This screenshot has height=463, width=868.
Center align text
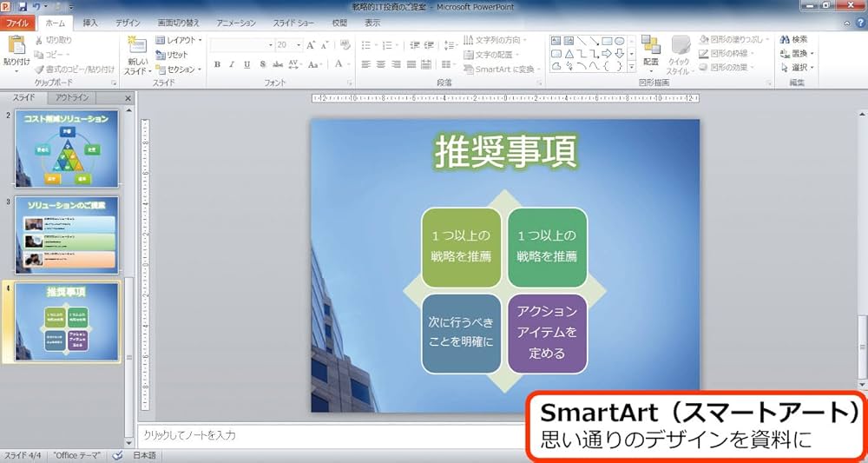click(x=381, y=64)
